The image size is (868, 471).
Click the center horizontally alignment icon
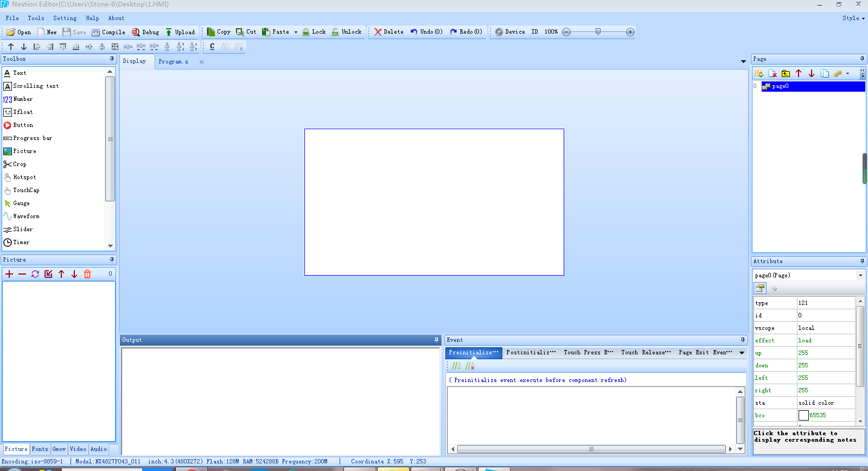[x=89, y=47]
